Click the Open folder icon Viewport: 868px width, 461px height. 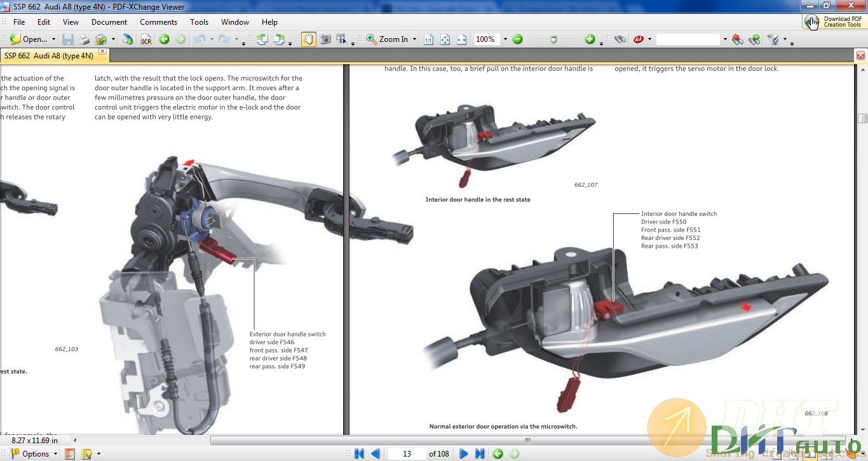15,39
